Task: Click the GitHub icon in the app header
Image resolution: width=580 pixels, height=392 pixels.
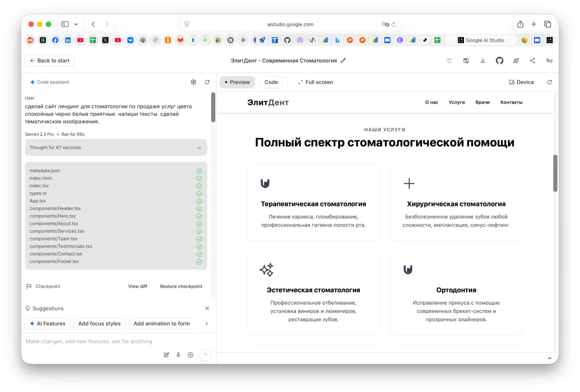Action: click(x=499, y=61)
